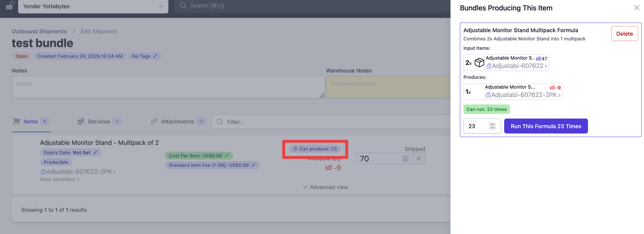Edit the Expiry Date pencil icon
The height and width of the screenshot is (234, 644).
point(95,152)
